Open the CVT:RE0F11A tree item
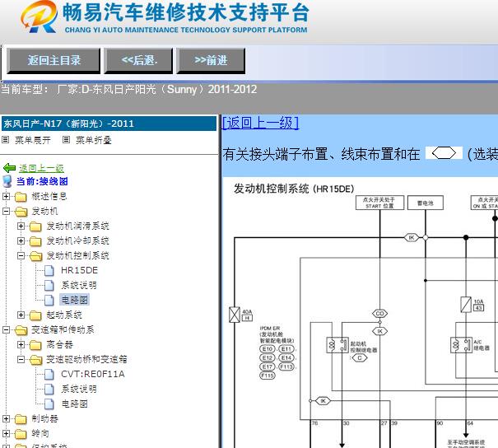498x448 pixels. pyautogui.click(x=93, y=374)
